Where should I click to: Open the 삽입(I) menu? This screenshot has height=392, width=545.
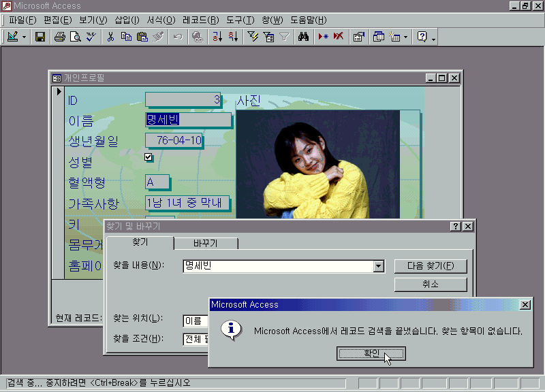127,20
